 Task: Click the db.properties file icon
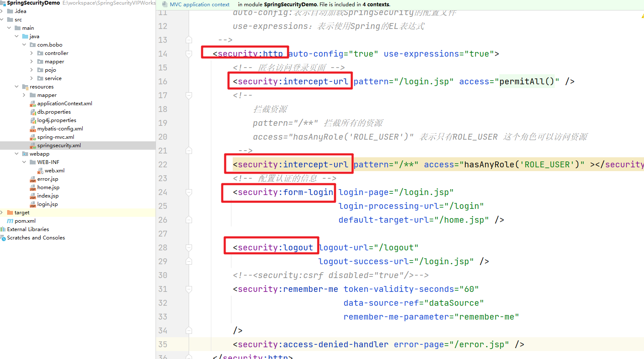[33, 112]
